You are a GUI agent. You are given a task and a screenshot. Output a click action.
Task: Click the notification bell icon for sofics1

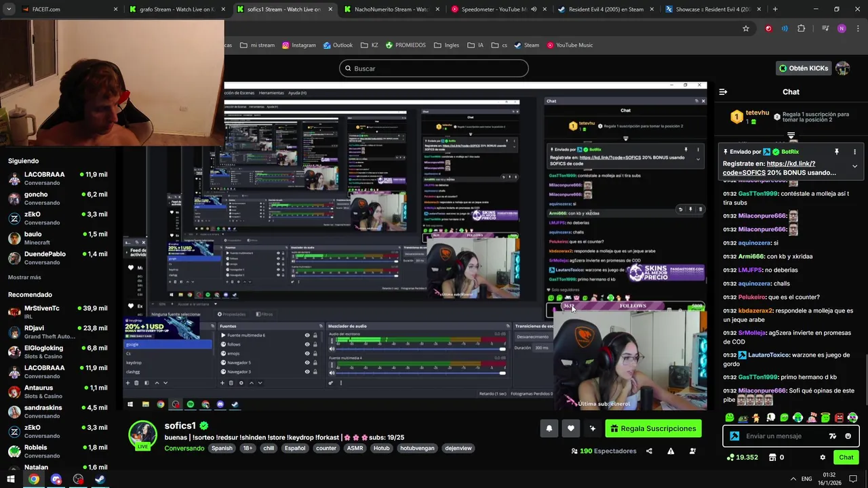point(549,428)
